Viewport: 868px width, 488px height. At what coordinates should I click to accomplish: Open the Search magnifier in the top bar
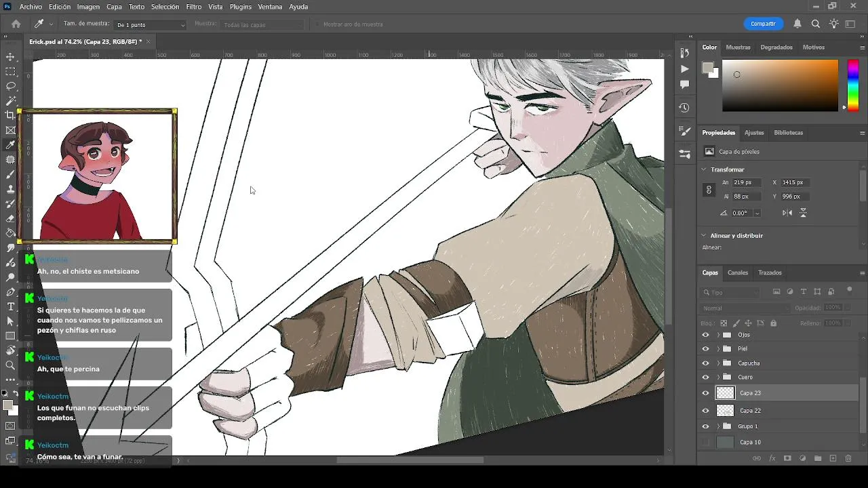click(x=816, y=24)
